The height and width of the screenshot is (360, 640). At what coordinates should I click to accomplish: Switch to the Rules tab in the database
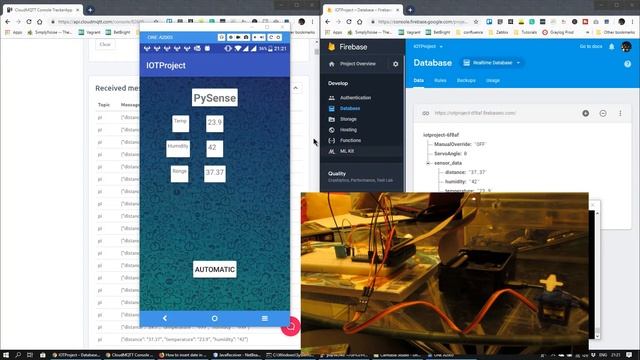click(440, 80)
